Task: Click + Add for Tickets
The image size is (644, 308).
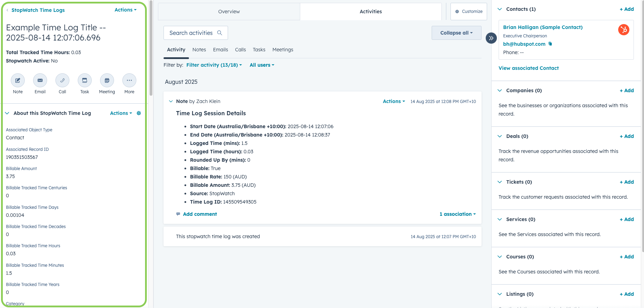Action: click(x=627, y=182)
